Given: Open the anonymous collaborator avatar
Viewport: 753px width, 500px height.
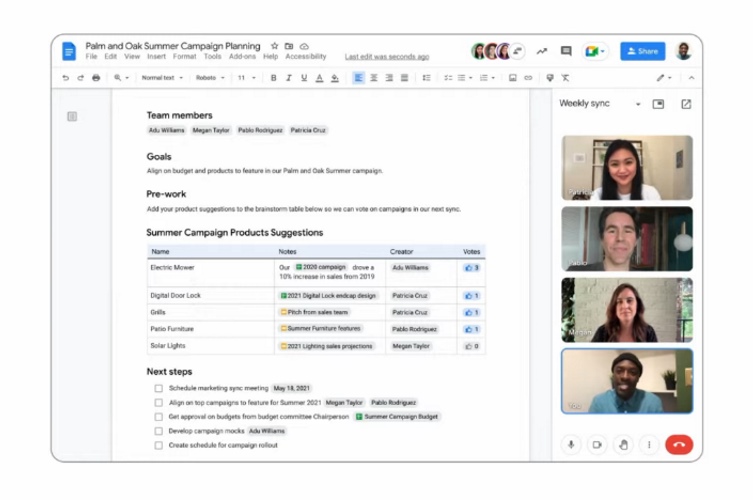Looking at the screenshot, I should pos(517,51).
